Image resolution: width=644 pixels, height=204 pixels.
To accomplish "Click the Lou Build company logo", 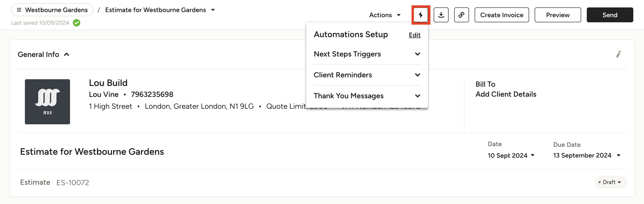I will coord(47,102).
